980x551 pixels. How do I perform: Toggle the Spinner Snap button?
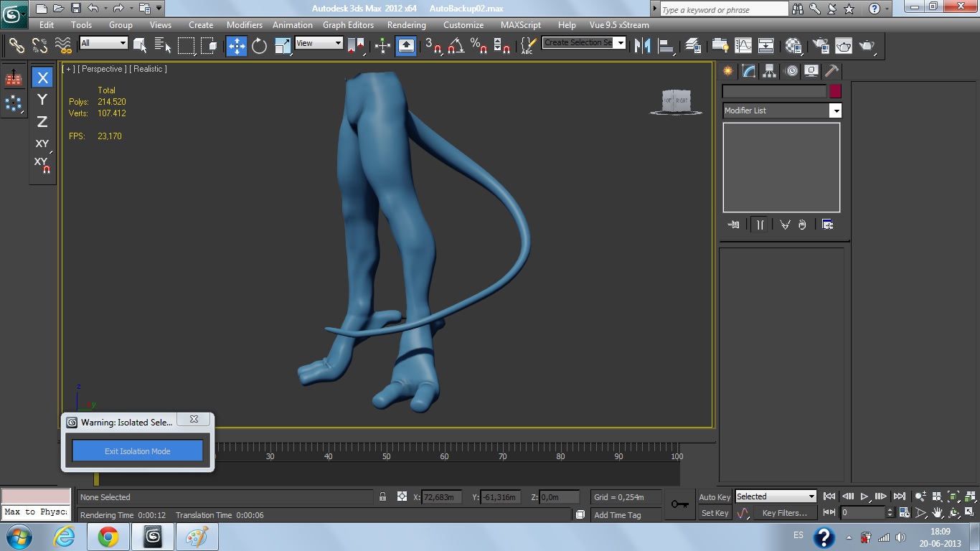click(502, 46)
